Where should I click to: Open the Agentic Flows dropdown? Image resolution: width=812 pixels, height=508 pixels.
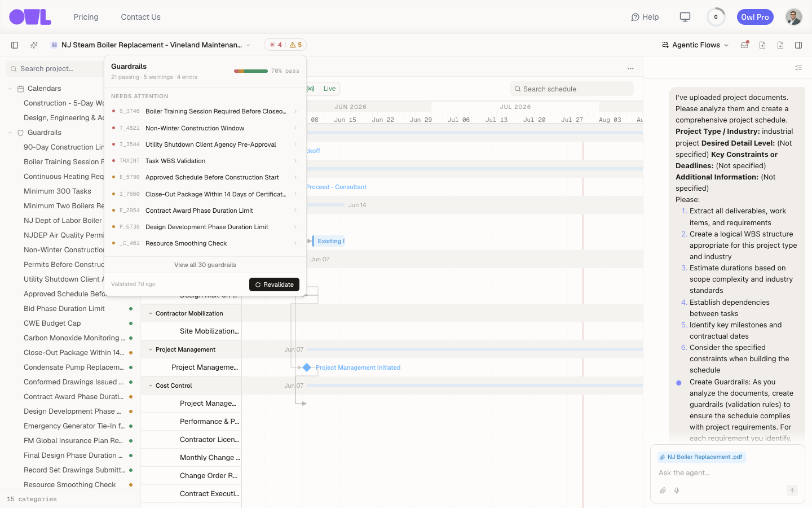click(695, 45)
